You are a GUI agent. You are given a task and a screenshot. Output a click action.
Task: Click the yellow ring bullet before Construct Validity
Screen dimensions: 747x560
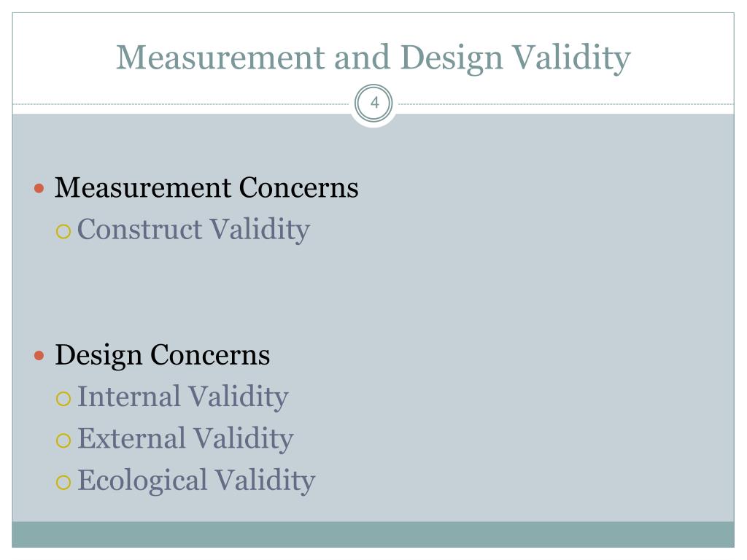point(63,232)
